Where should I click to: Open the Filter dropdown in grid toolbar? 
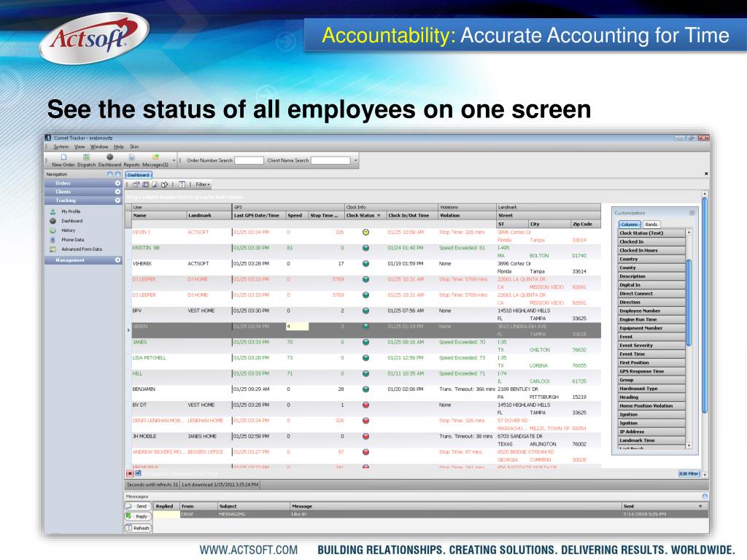(x=203, y=184)
